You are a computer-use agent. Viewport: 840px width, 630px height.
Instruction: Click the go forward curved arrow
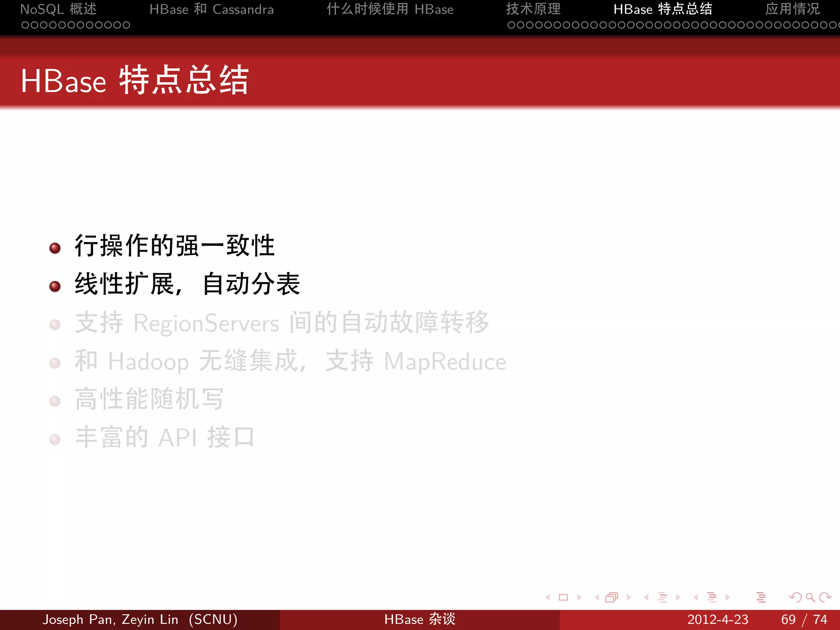click(825, 597)
